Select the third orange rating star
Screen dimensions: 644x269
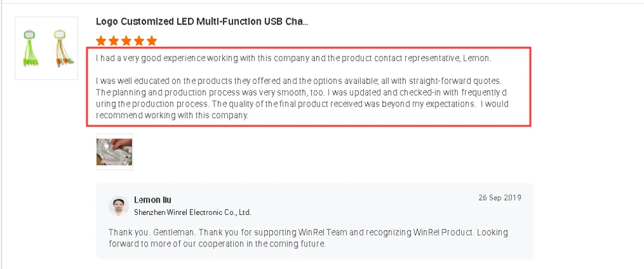click(x=126, y=41)
